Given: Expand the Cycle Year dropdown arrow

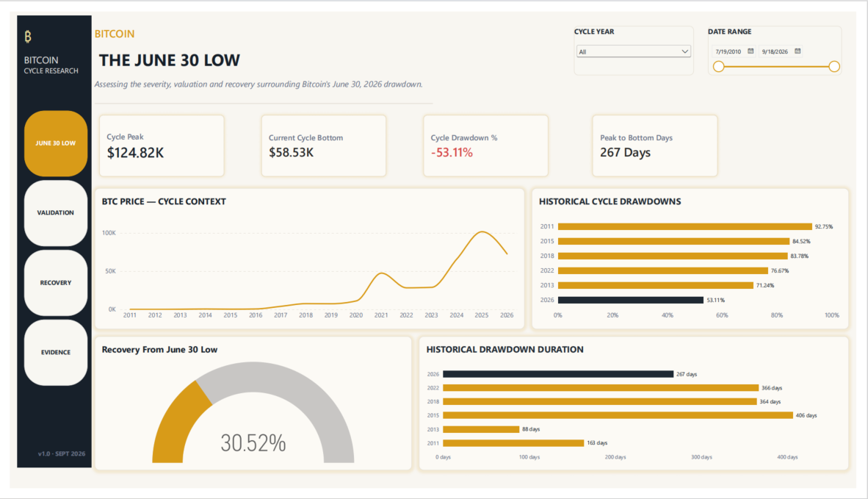Looking at the screenshot, I should click(x=684, y=51).
